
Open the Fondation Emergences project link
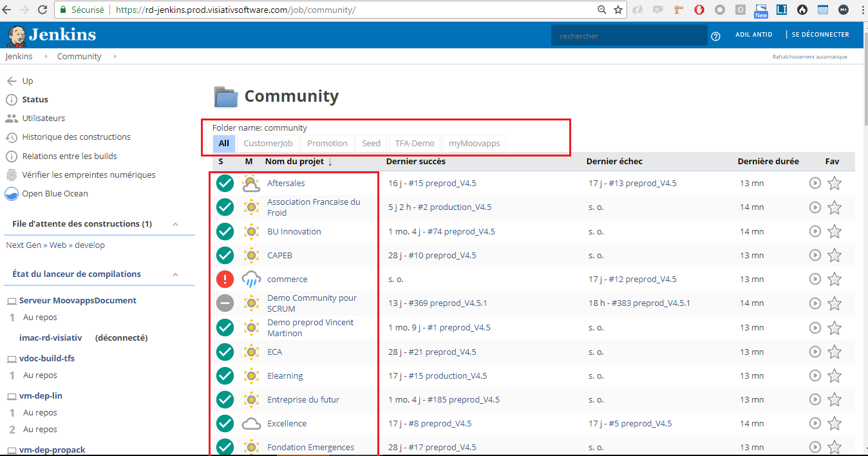tap(310, 447)
